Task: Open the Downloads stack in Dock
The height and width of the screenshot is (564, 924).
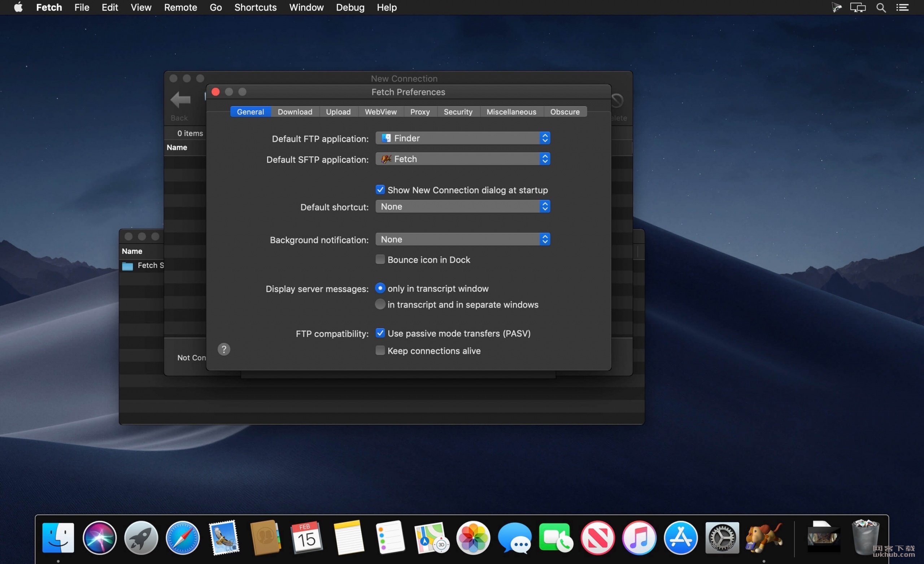Action: click(824, 537)
